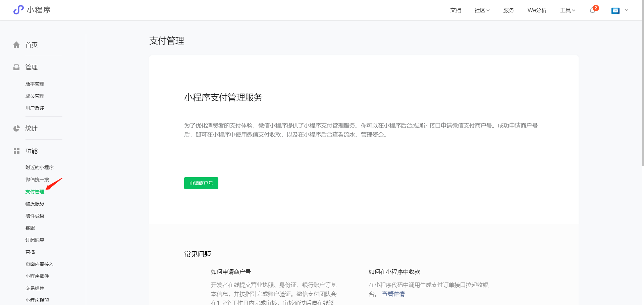644x305 pixels.
Task: Open the notification bell
Action: (593, 10)
